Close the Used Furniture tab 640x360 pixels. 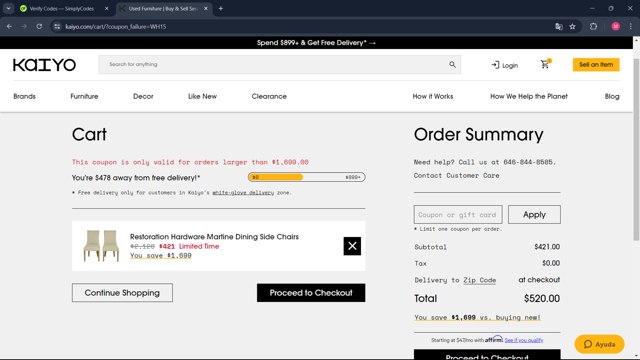pyautogui.click(x=206, y=8)
